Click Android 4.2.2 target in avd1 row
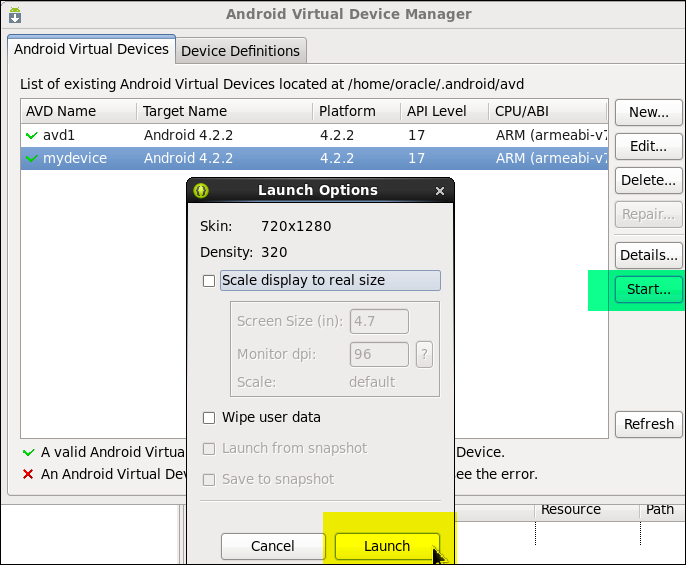The width and height of the screenshot is (686, 565). tap(188, 135)
